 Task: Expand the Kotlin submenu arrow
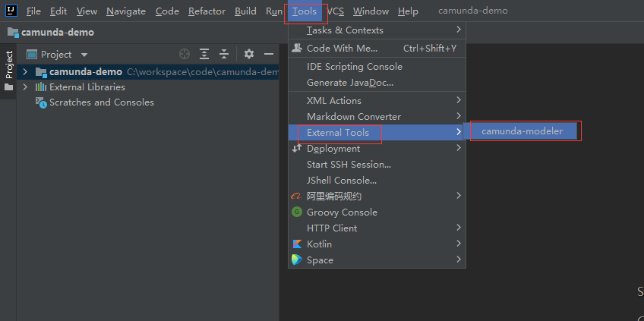tap(459, 244)
